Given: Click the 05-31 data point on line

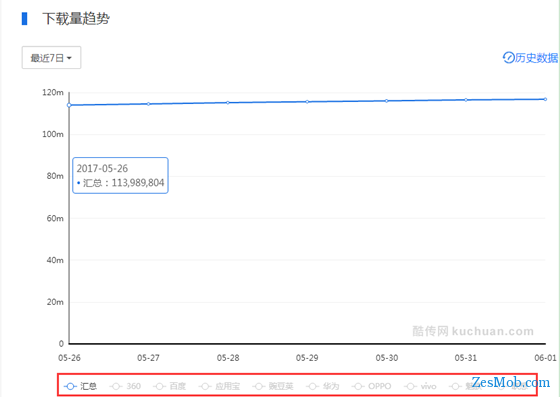Looking at the screenshot, I should pyautogui.click(x=466, y=100).
